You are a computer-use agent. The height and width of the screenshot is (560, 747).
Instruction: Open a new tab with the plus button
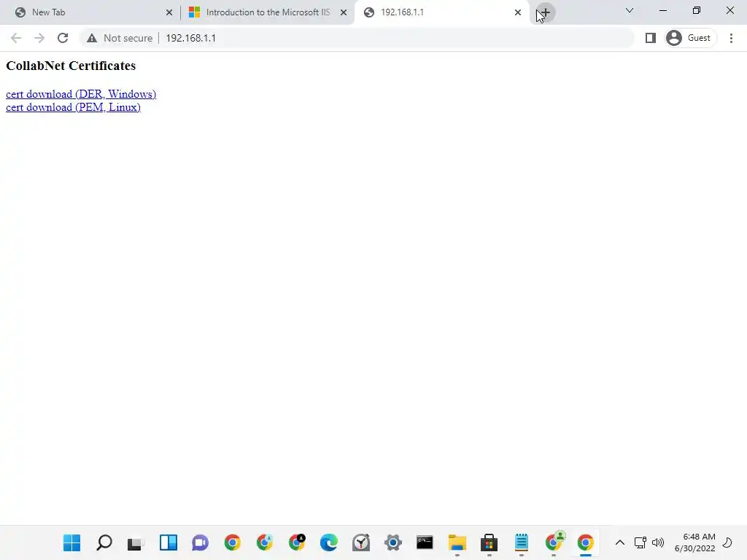click(545, 13)
